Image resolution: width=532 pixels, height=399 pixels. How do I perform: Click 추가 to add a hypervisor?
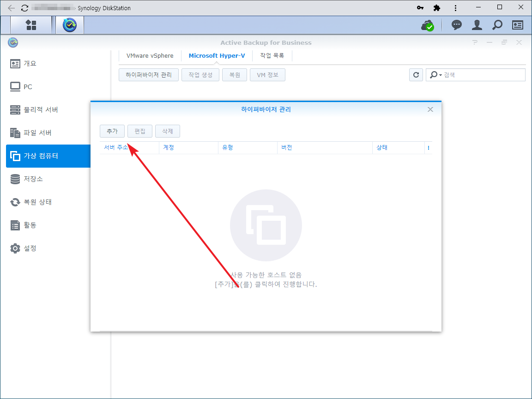[x=112, y=131]
